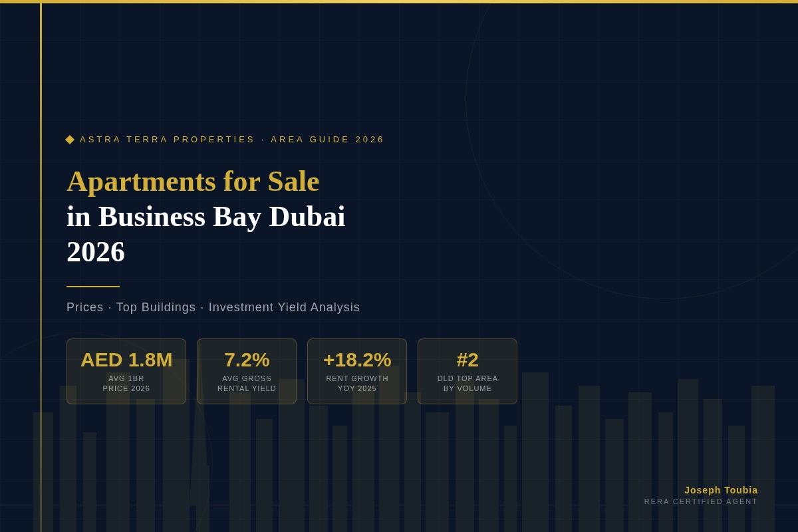Click the 'RERA CERTIFIED AGENT' label
798x532 pixels.
(x=701, y=501)
